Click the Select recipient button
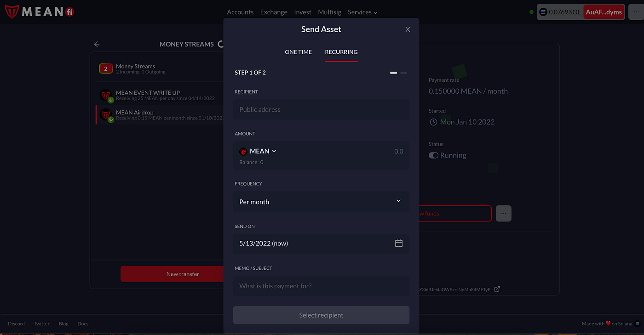 pyautogui.click(x=321, y=315)
